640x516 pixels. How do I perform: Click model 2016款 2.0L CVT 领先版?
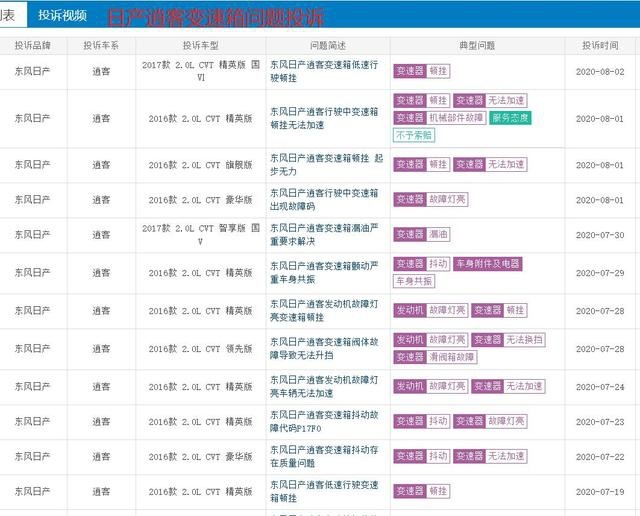(x=200, y=349)
